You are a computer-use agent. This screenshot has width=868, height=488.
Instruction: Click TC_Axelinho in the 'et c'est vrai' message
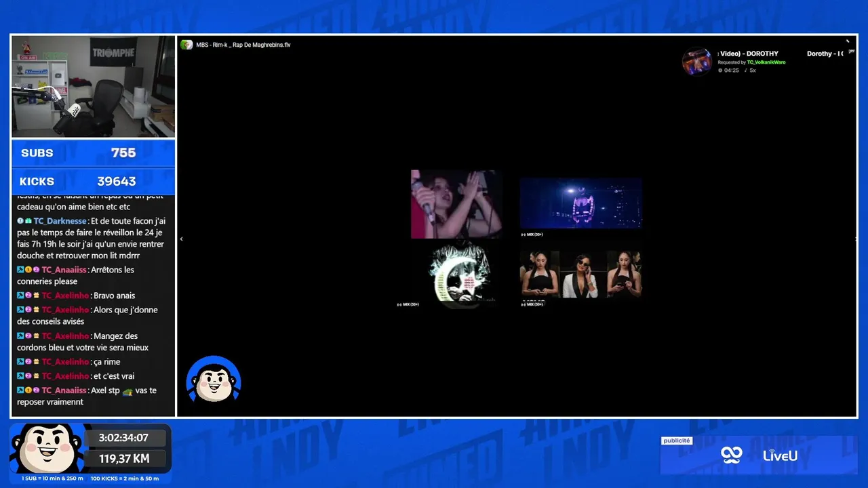point(65,376)
